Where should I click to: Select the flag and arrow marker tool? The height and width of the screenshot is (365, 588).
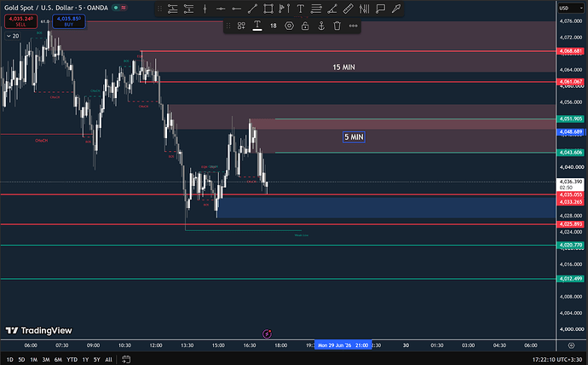285,9
